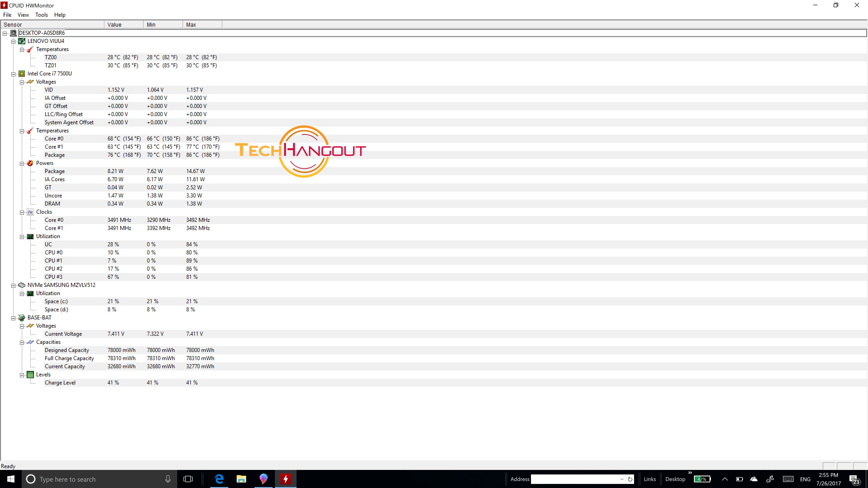
Task: Click the Clocks waveform icon
Action: 30,212
